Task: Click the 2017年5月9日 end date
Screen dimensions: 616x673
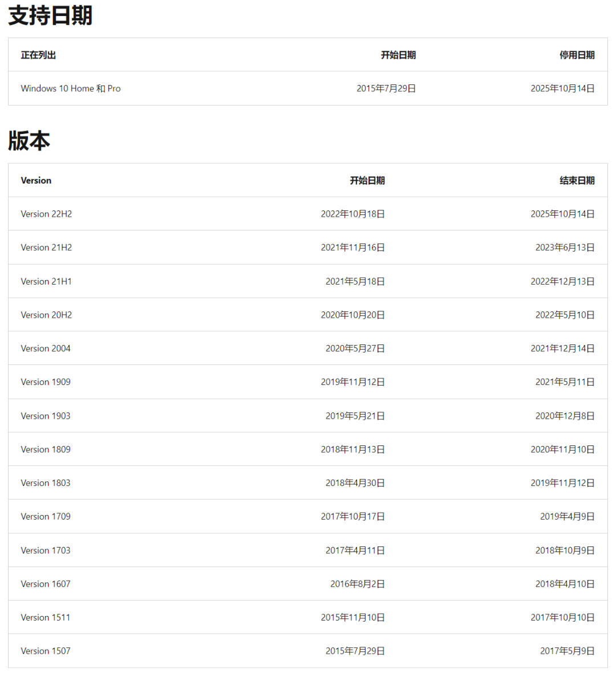Action: [567, 650]
